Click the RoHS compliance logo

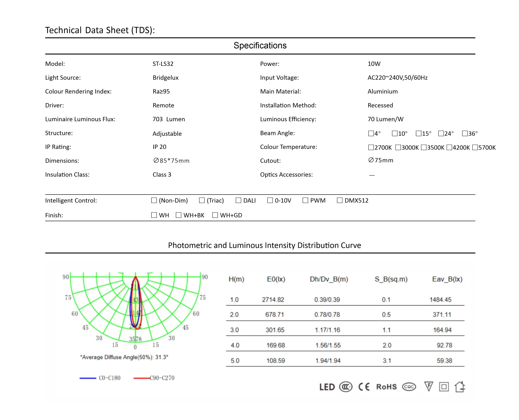tap(386, 387)
